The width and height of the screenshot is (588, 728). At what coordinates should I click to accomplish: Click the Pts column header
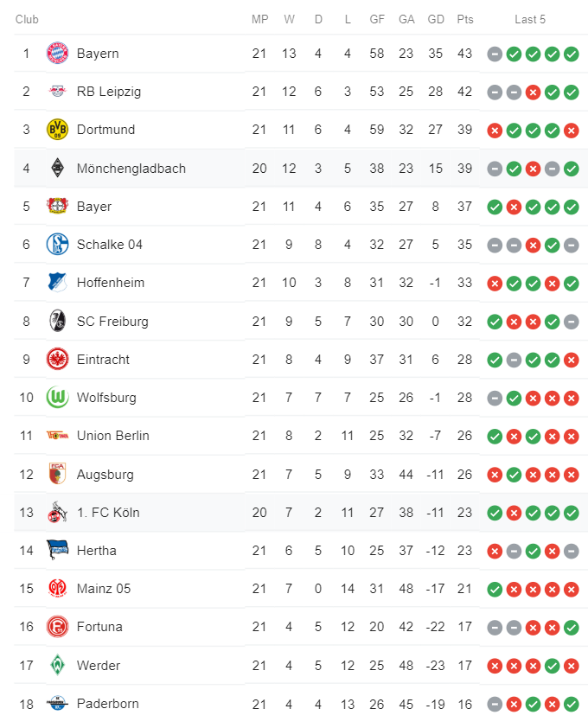tap(465, 20)
